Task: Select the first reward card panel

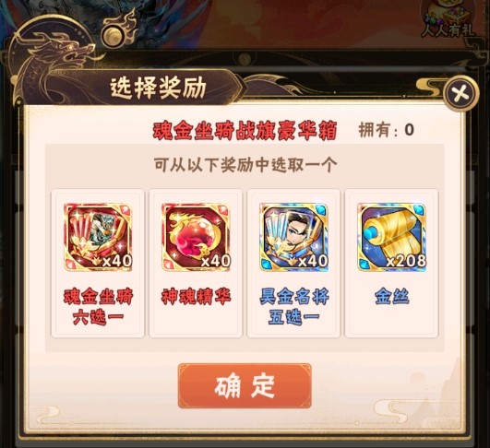Action: pos(98,264)
